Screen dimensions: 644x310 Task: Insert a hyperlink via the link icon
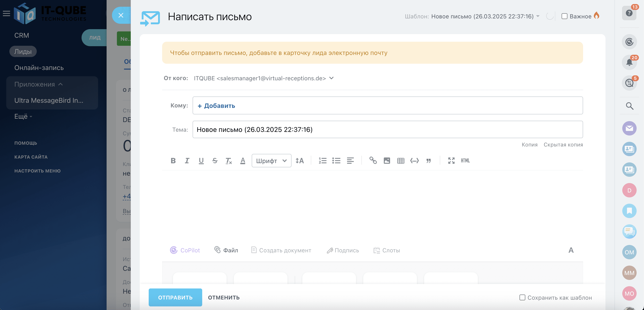(x=373, y=161)
